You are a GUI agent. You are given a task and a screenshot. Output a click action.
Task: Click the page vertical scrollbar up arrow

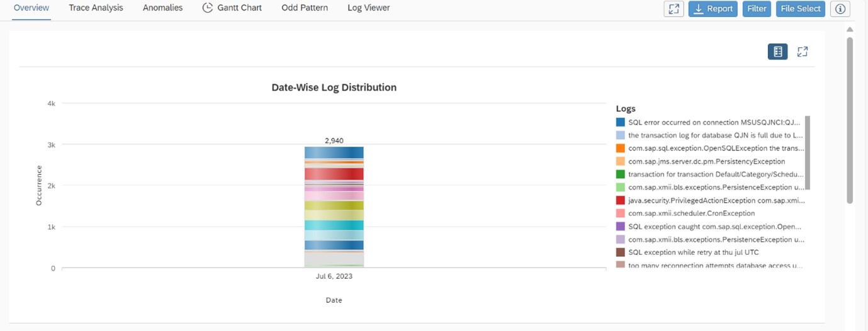[850, 29]
